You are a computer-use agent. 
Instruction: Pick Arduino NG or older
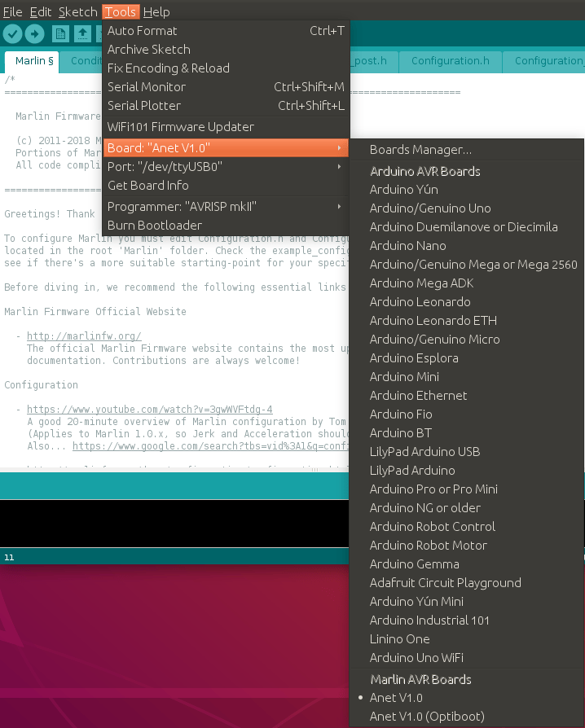click(467, 508)
